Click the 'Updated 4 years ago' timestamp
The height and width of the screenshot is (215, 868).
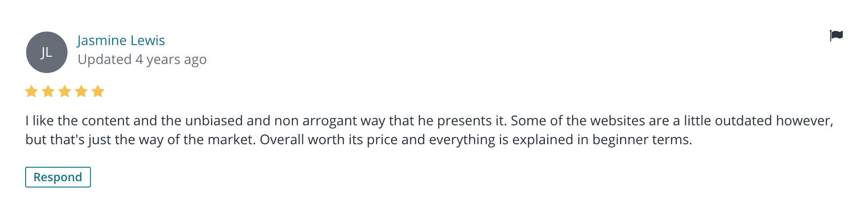tap(142, 59)
